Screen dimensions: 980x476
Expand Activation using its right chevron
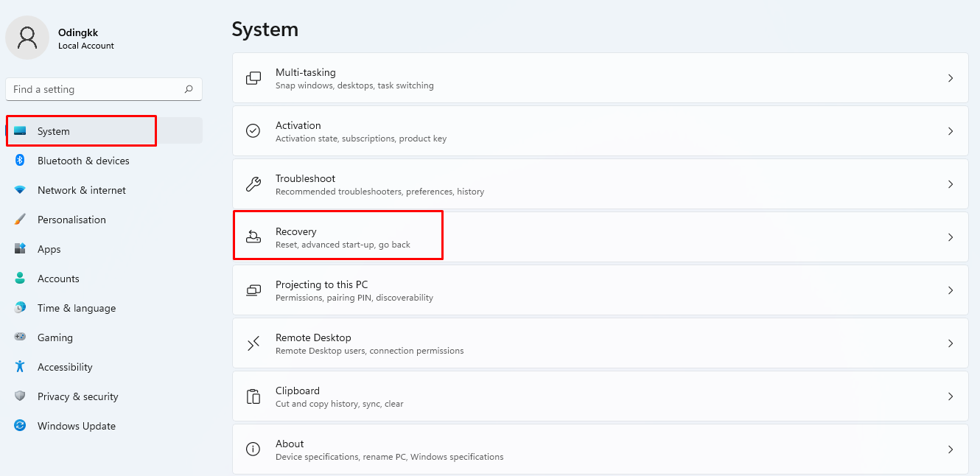tap(951, 131)
